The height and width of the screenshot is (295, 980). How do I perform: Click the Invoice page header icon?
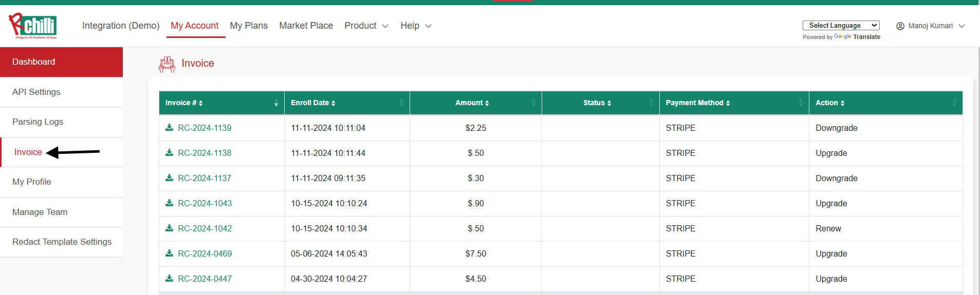point(167,64)
